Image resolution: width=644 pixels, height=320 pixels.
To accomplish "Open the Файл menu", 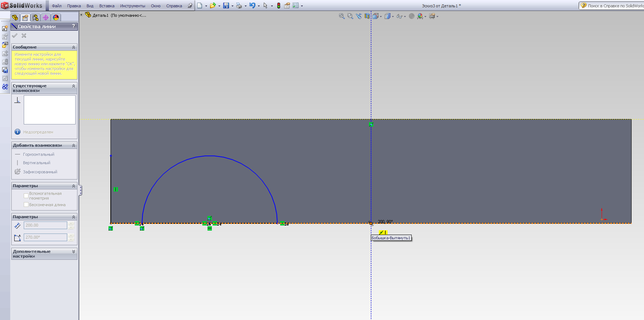I will coord(57,6).
